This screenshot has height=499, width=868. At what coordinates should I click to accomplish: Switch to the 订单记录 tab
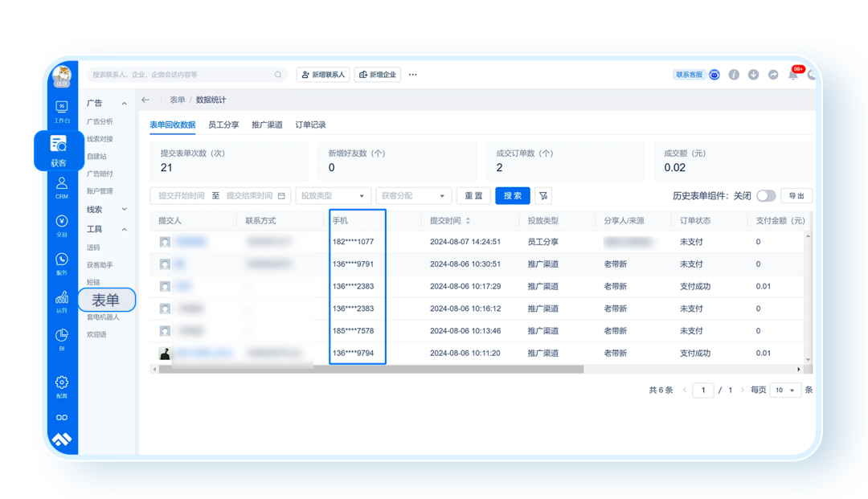pyautogui.click(x=310, y=125)
